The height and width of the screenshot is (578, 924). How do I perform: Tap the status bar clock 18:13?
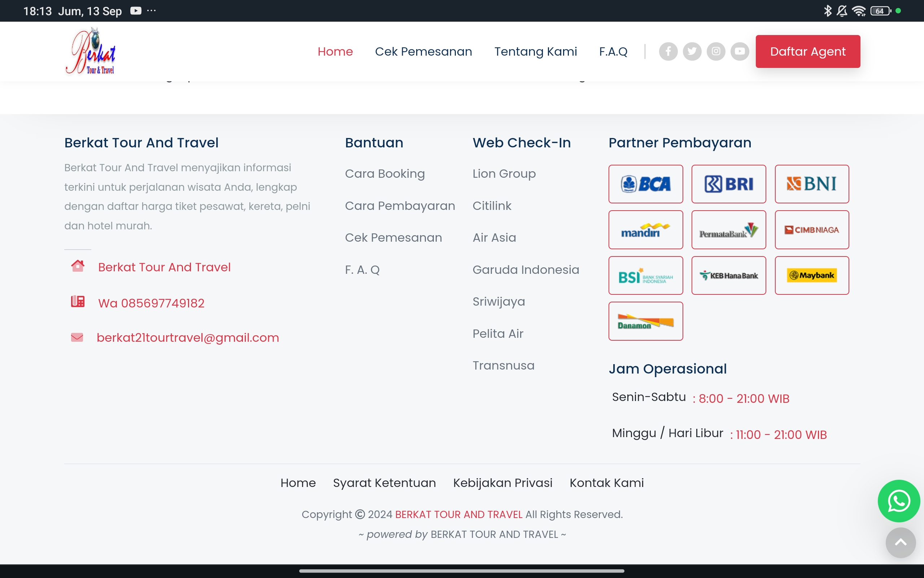[x=38, y=11]
